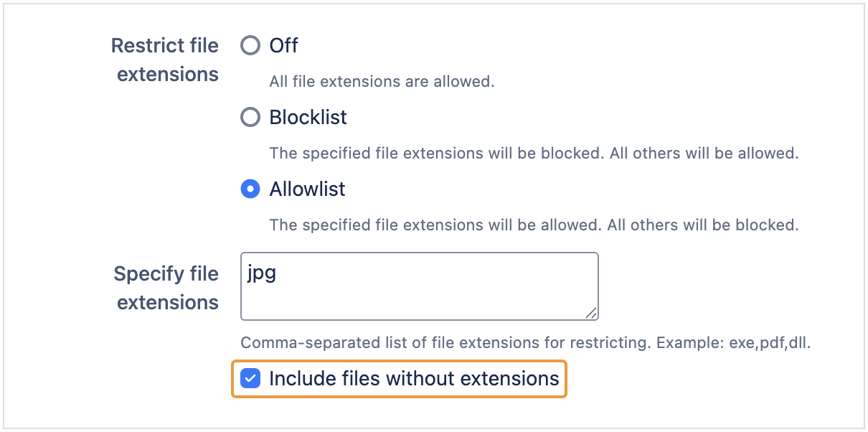Click inside the file extensions text box

coord(420,286)
